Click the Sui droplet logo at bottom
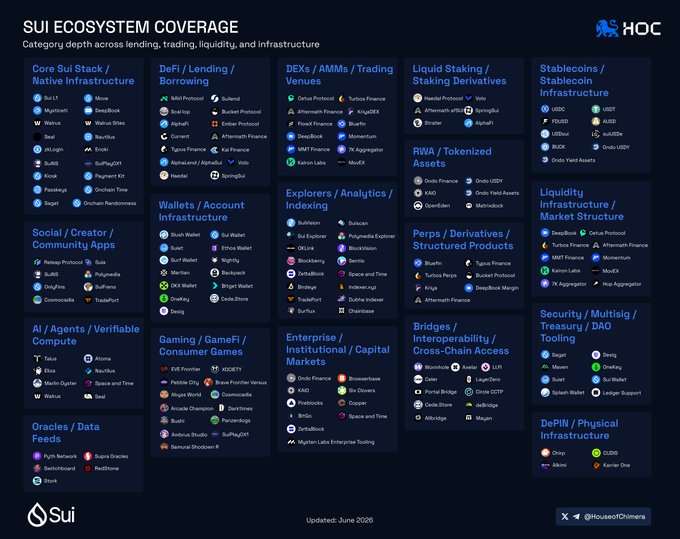 [37, 515]
